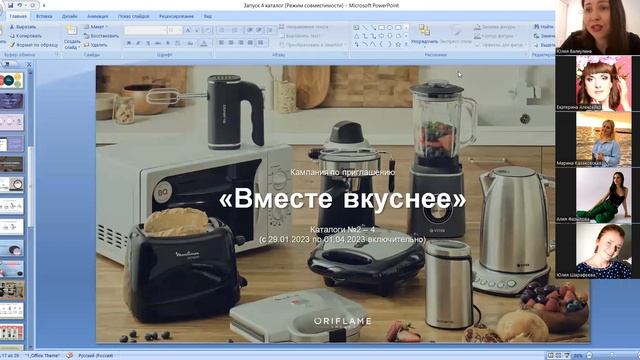Select the arrow line shape
The height and width of the screenshot is (360, 640).
click(x=373, y=27)
